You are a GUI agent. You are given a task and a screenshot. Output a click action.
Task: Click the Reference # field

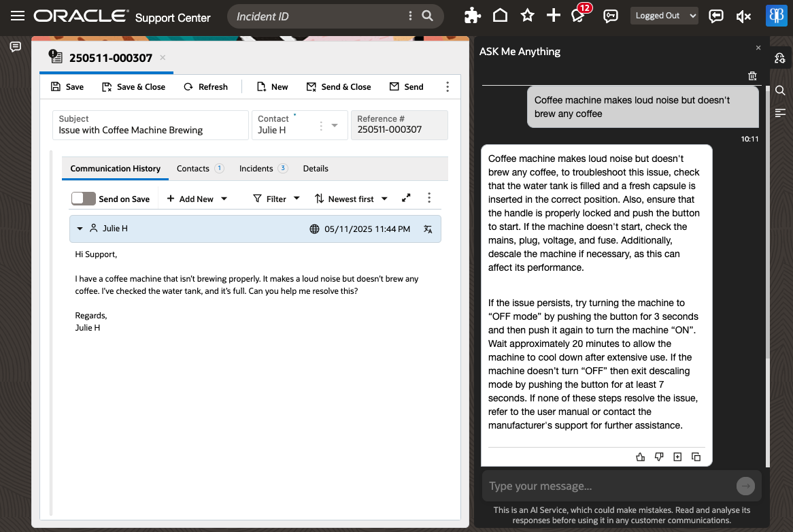[399, 125]
